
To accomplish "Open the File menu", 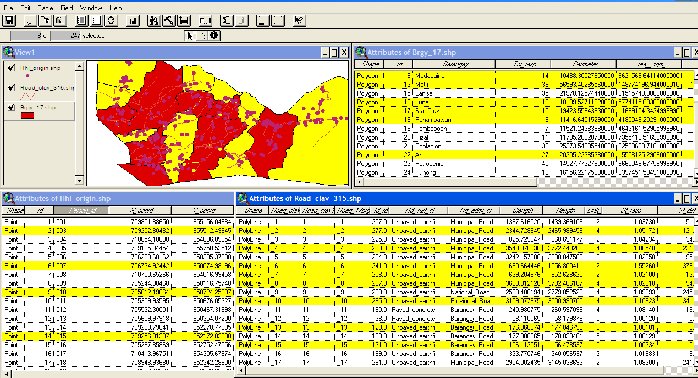I will (x=9, y=8).
